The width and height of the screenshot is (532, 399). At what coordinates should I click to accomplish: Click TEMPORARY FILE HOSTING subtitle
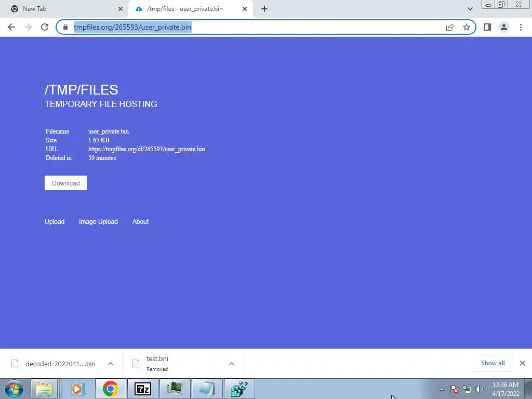click(x=101, y=104)
